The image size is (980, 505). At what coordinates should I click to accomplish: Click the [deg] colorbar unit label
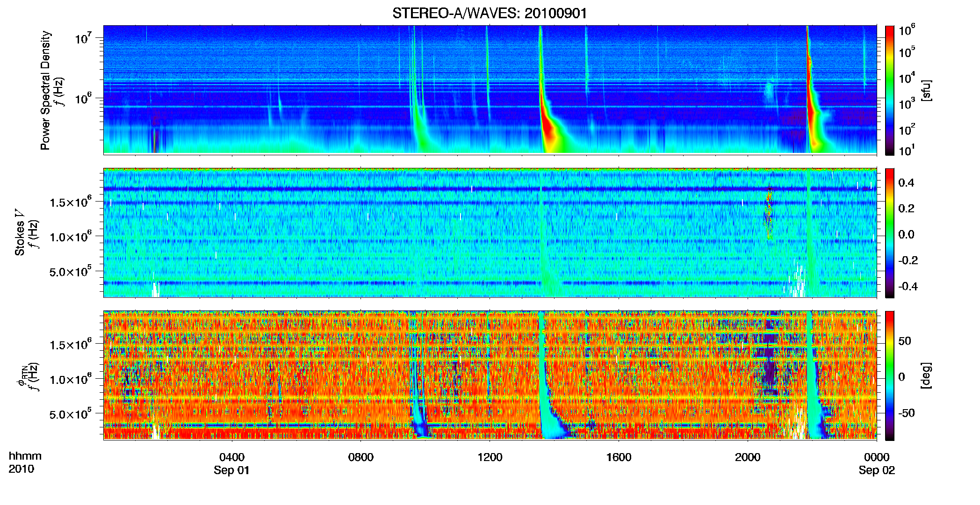click(x=926, y=375)
